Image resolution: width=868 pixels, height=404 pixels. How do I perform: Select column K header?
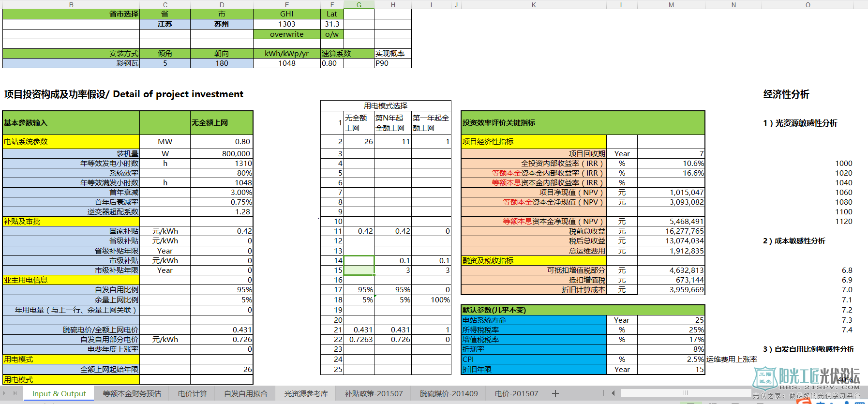coord(534,4)
